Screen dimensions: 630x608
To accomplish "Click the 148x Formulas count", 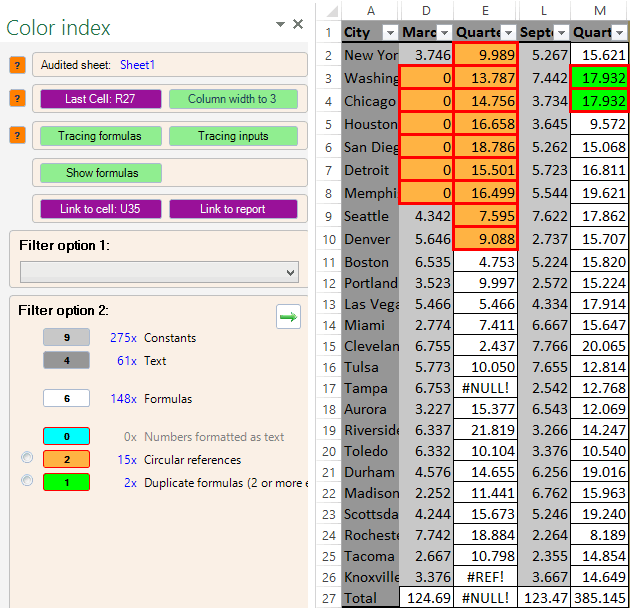I will click(x=123, y=399).
